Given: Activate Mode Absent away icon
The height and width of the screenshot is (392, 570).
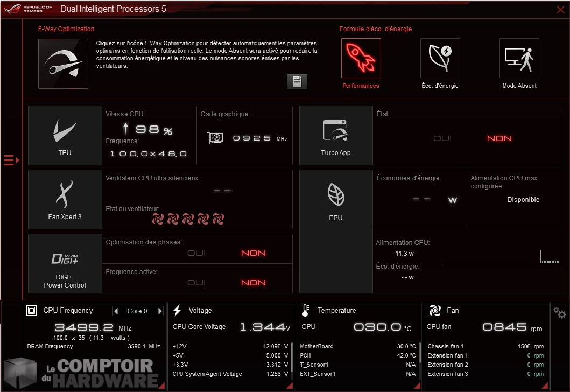Looking at the screenshot, I should tap(519, 58).
